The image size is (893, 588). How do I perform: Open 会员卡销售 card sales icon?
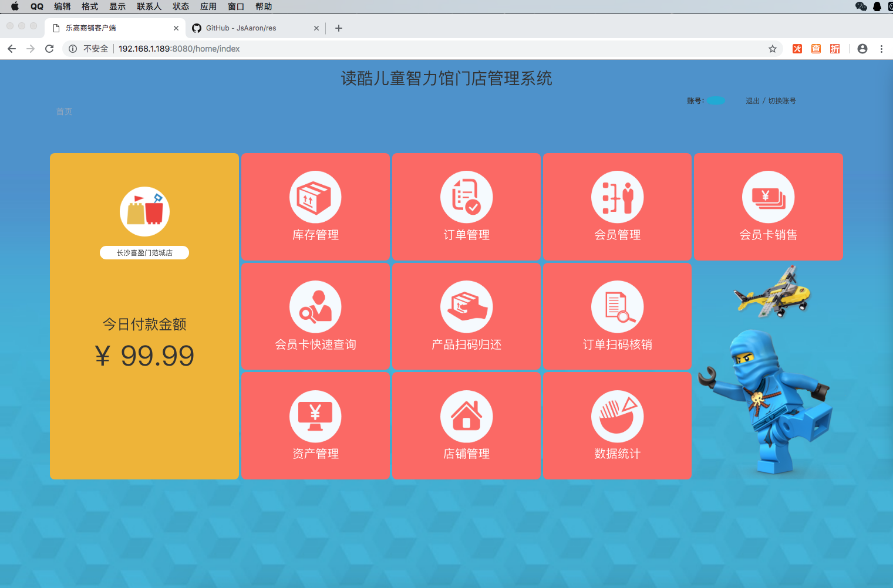[768, 197]
